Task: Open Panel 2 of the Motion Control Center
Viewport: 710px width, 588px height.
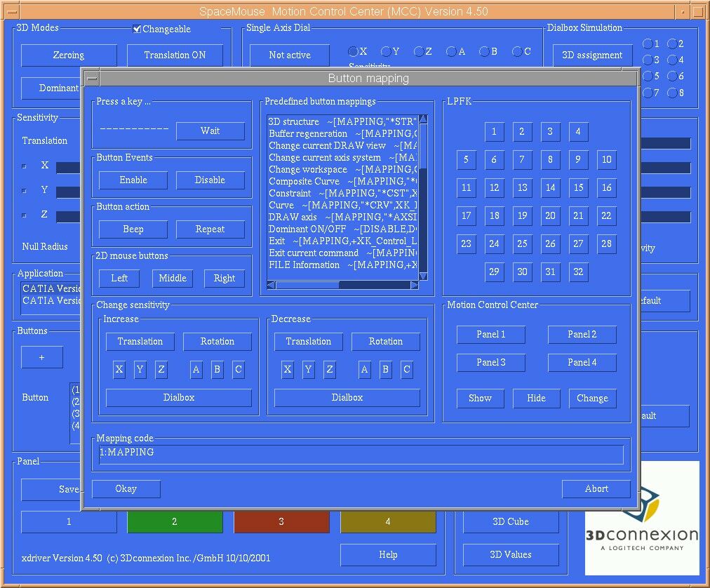Action: click(x=582, y=334)
